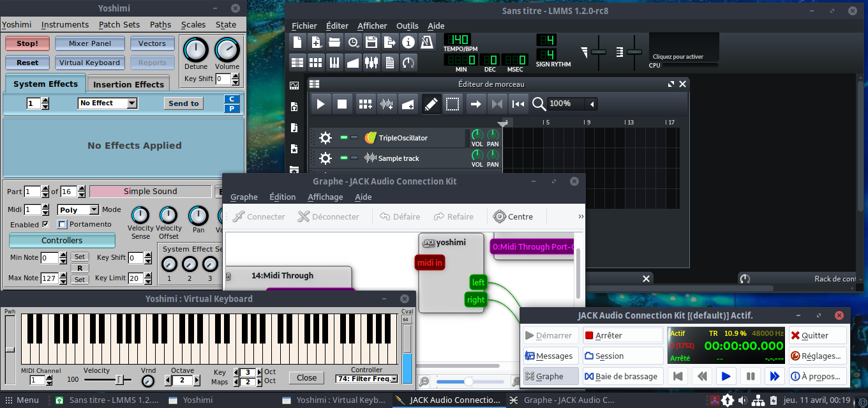Open the 74: Filter Freq controller dropdown
This screenshot has width=868, height=408.
click(366, 379)
